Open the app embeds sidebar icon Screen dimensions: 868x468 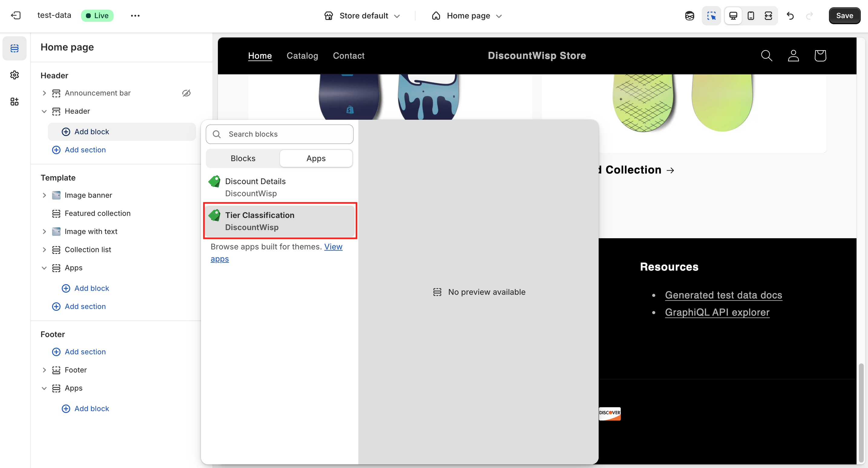click(x=14, y=102)
